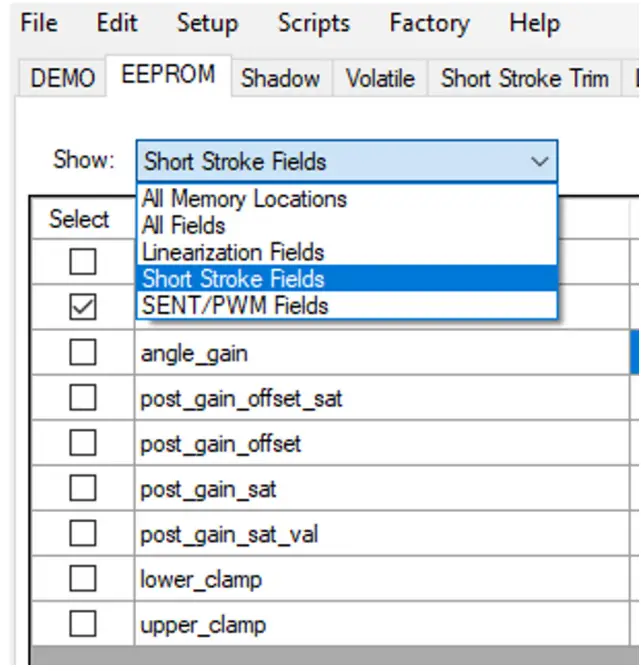Select the upper_clamp checkbox
The width and height of the screenshot is (641, 671).
[83, 625]
